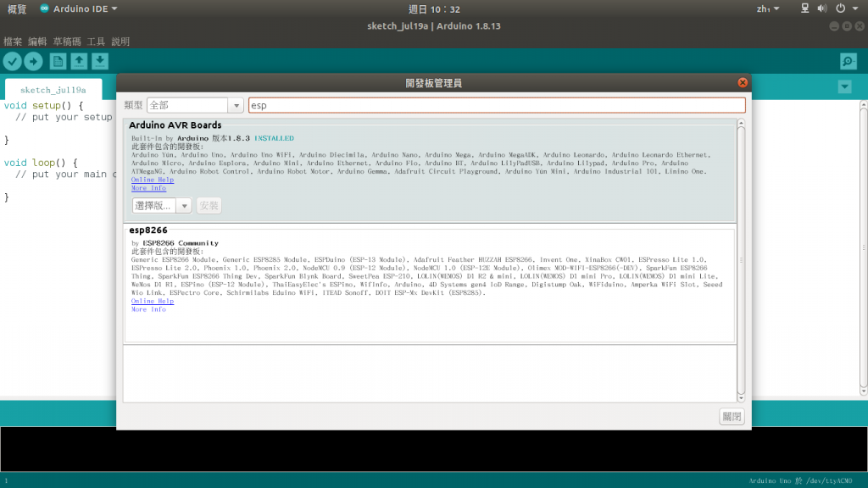This screenshot has height=488, width=868.
Task: Open the sketch tab dropdown arrow
Action: click(845, 87)
